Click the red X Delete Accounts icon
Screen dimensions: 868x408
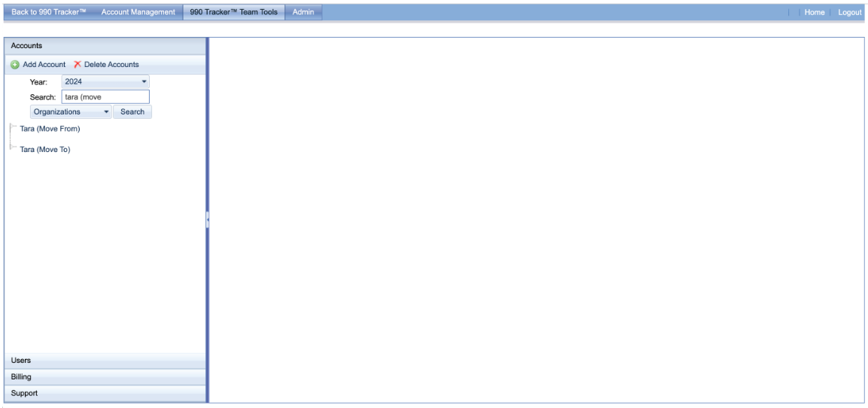(x=77, y=65)
